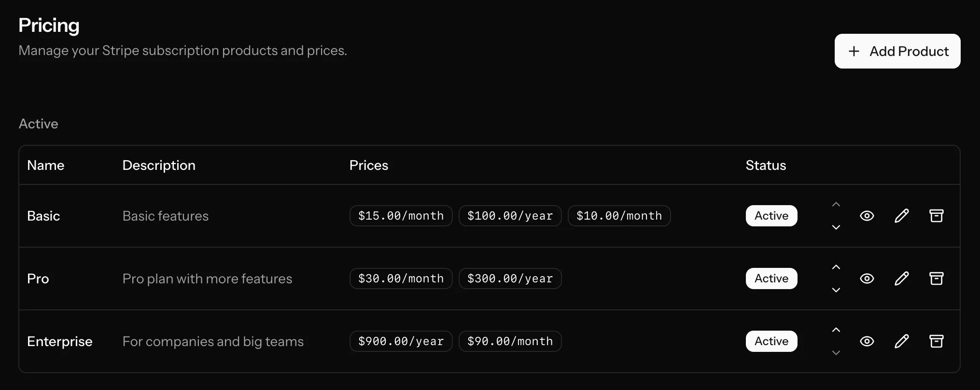Open the edit pencil for Pro
The width and height of the screenshot is (980, 390).
pos(902,279)
